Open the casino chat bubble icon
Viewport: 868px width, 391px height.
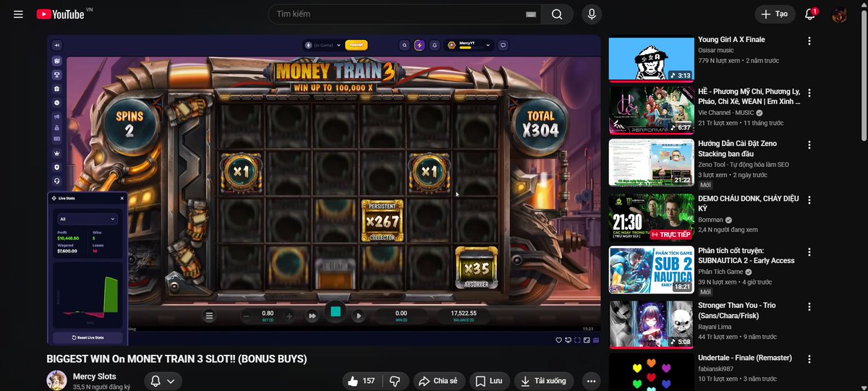tap(503, 45)
